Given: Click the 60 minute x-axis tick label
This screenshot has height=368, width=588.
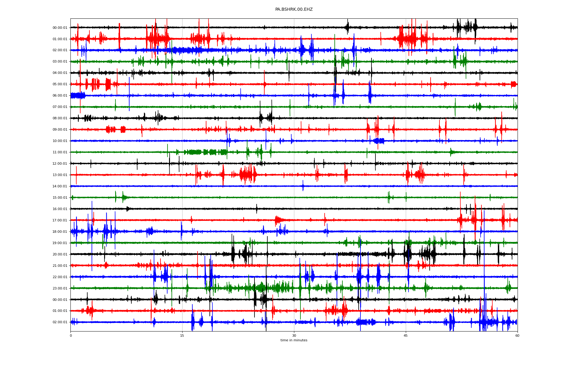Looking at the screenshot, I should coord(517,335).
